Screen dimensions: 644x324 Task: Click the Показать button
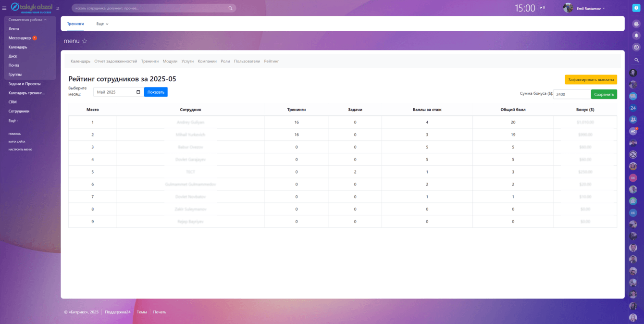156,92
